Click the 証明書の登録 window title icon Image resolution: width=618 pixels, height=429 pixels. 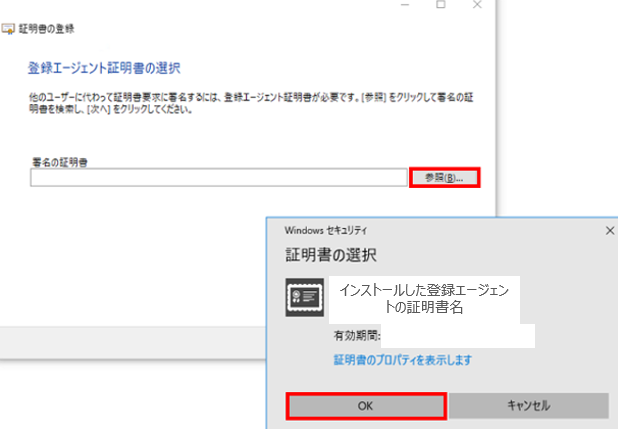coord(8,29)
